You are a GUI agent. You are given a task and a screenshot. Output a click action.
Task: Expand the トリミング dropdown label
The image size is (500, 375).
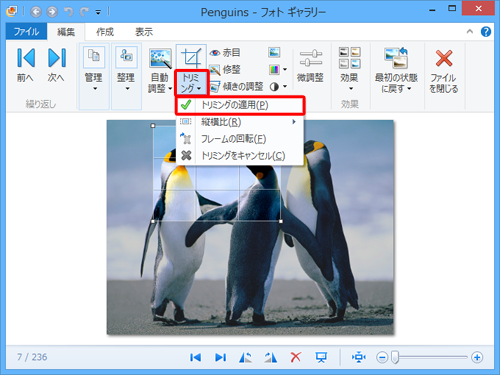tap(191, 83)
